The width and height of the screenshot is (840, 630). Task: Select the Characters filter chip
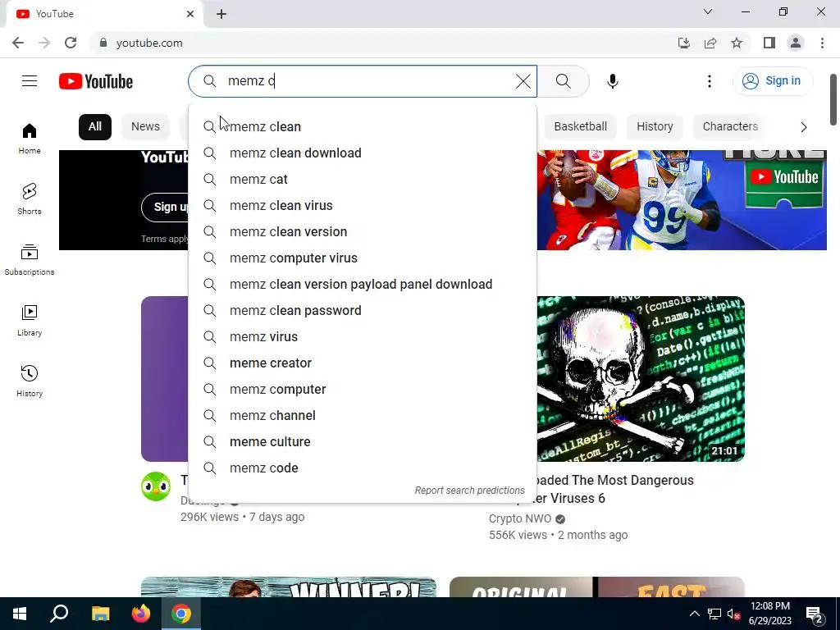(x=730, y=127)
